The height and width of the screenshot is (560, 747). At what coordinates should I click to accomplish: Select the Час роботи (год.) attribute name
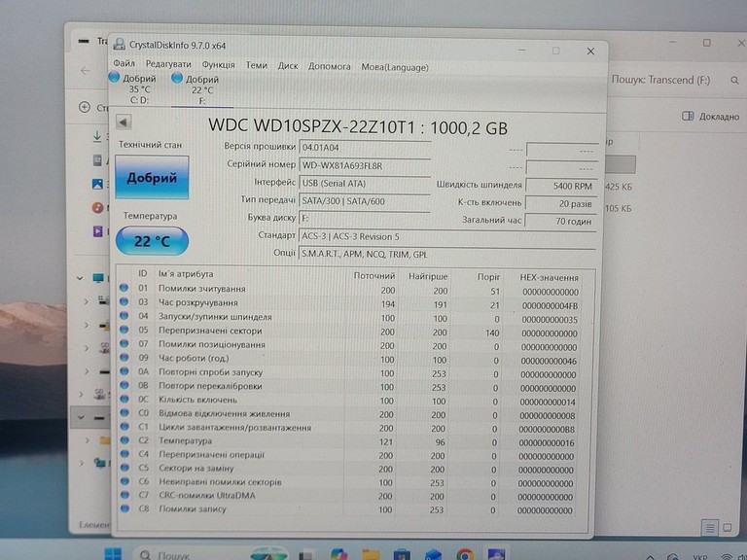point(194,358)
